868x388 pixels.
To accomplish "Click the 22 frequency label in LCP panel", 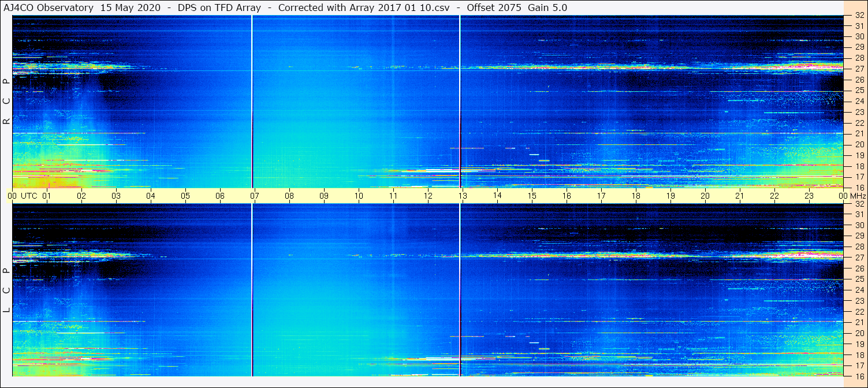I will click(859, 311).
